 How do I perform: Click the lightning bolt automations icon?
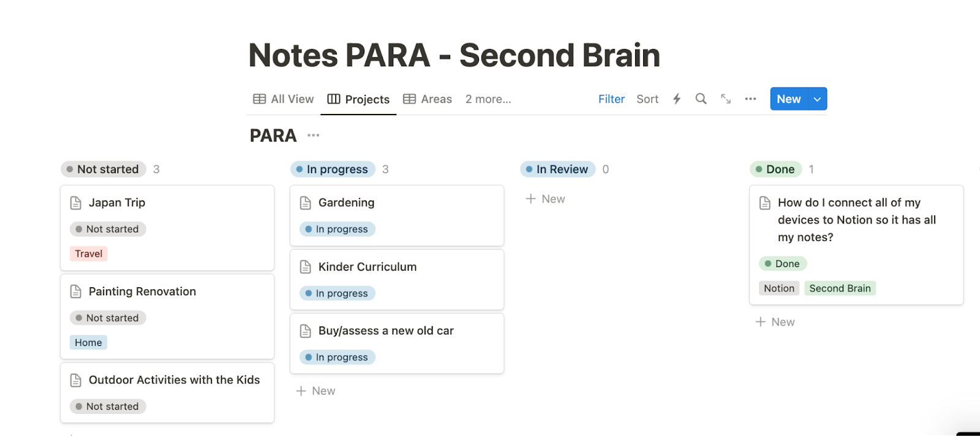click(x=676, y=99)
